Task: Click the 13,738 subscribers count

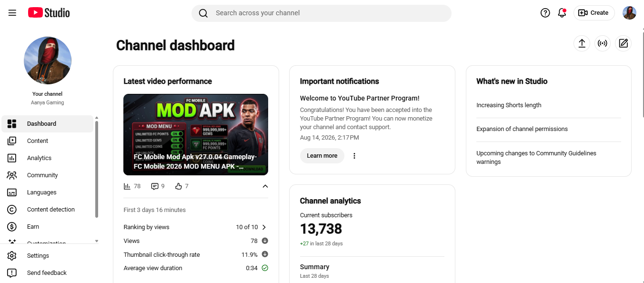Action: tap(321, 229)
